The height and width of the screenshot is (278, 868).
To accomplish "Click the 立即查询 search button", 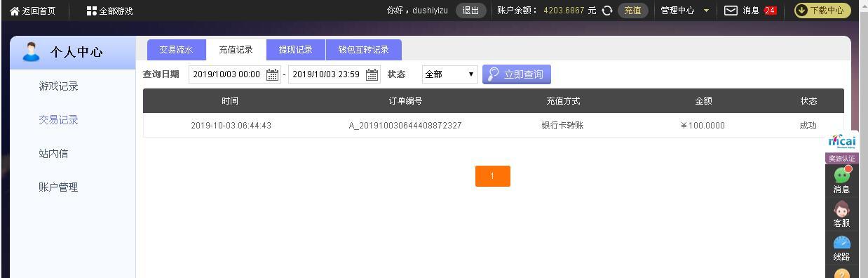I will 517,74.
